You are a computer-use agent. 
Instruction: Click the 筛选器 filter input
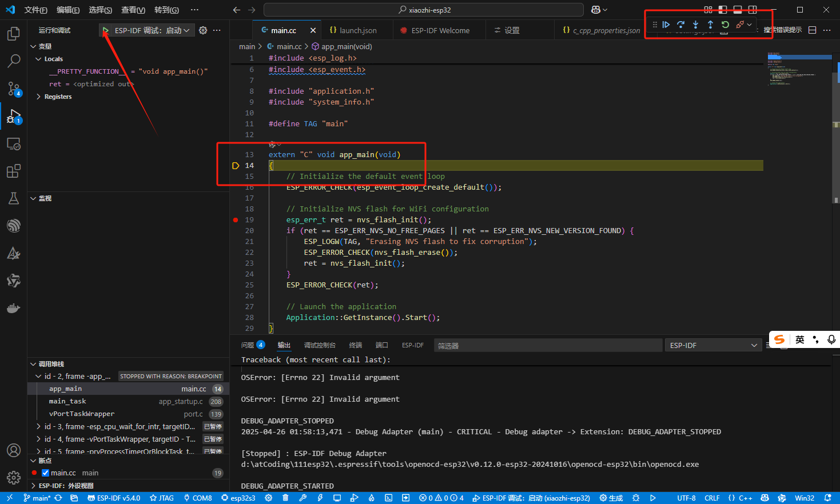pos(548,346)
